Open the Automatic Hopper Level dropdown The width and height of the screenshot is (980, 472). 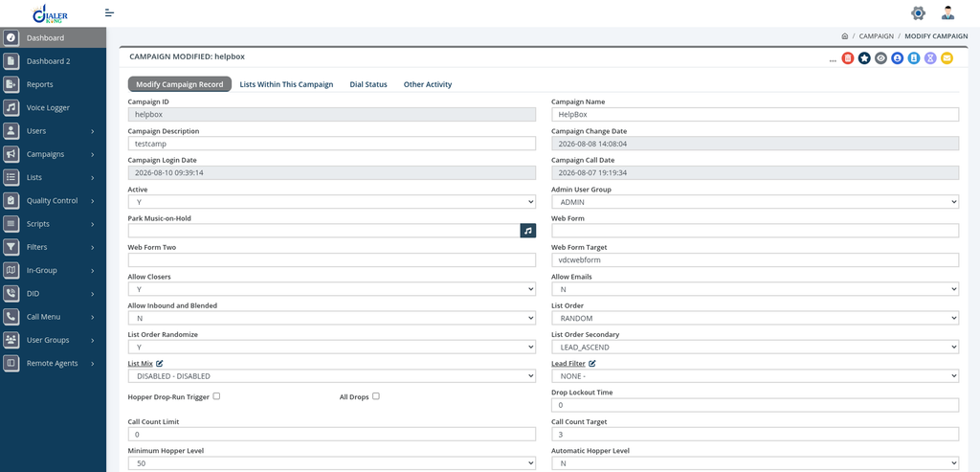755,463
